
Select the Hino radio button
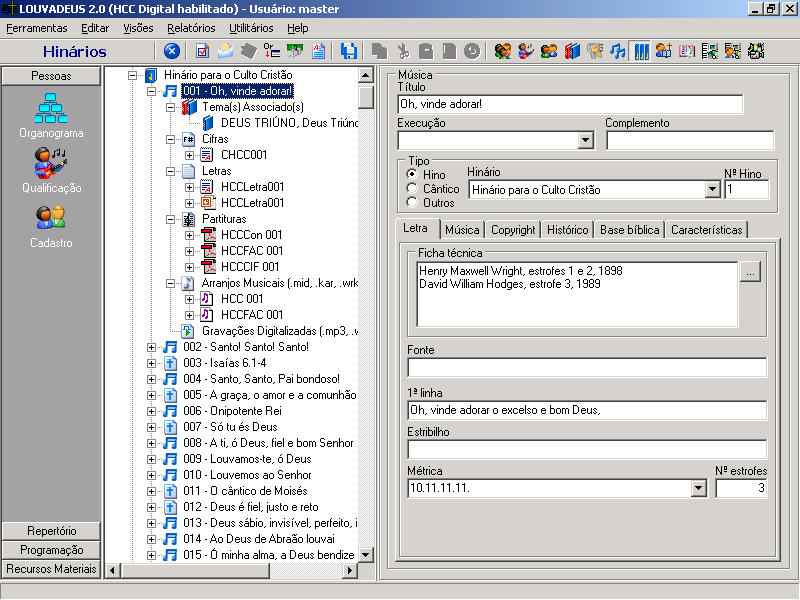[x=412, y=174]
